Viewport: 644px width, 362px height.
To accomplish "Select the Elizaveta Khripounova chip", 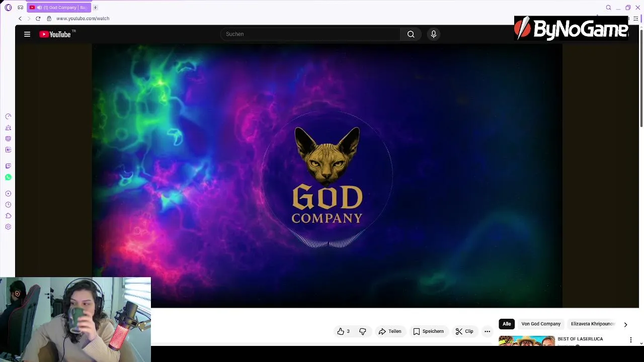I will pyautogui.click(x=593, y=324).
